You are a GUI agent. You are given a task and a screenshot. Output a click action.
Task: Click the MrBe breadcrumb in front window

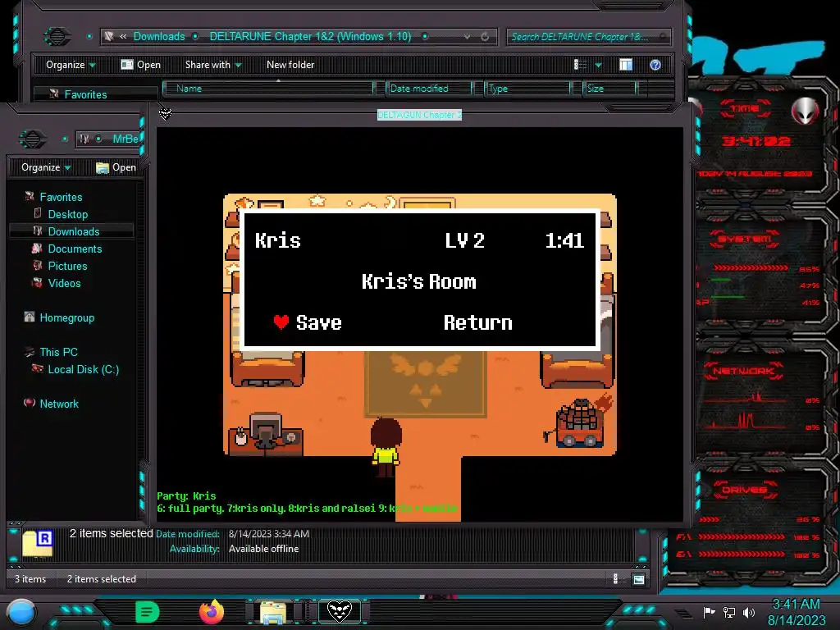tap(126, 139)
